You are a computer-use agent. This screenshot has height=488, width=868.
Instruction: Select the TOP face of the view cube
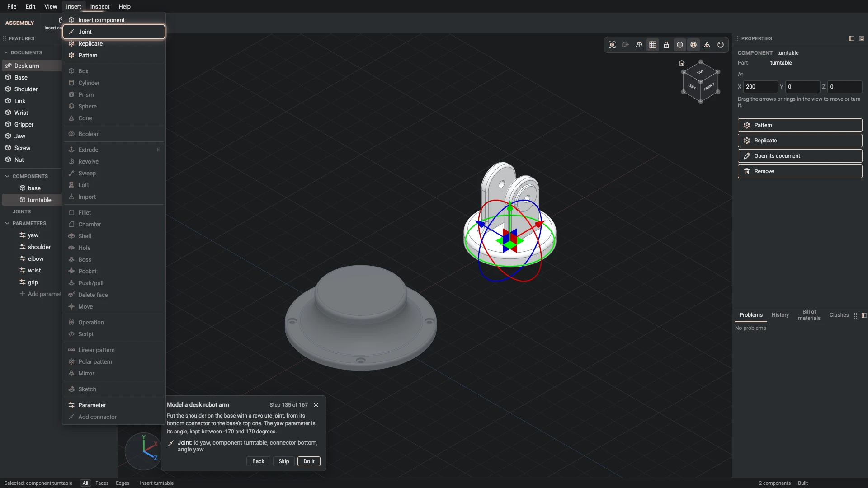click(700, 72)
